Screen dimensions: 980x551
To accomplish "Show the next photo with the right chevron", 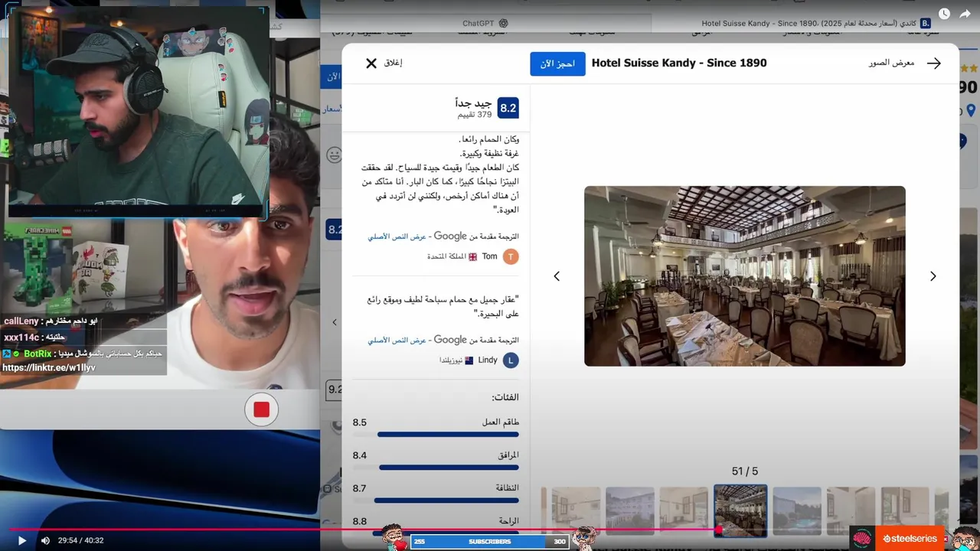I will tap(933, 276).
